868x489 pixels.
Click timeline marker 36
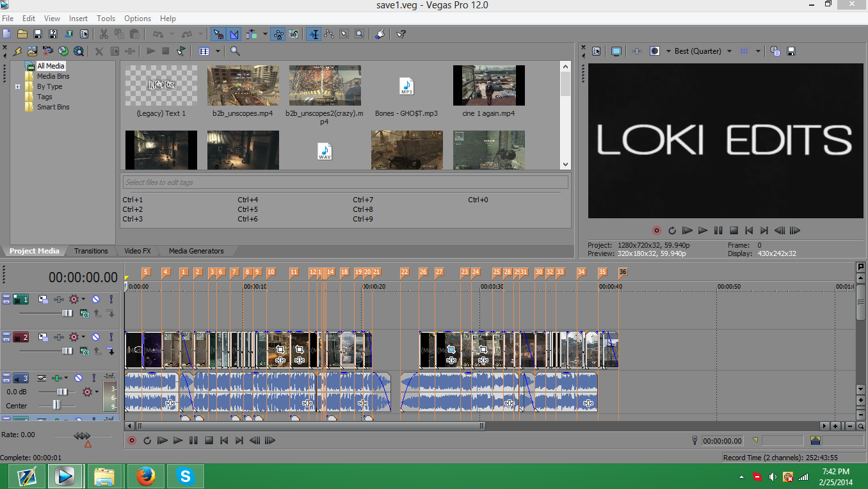(623, 272)
